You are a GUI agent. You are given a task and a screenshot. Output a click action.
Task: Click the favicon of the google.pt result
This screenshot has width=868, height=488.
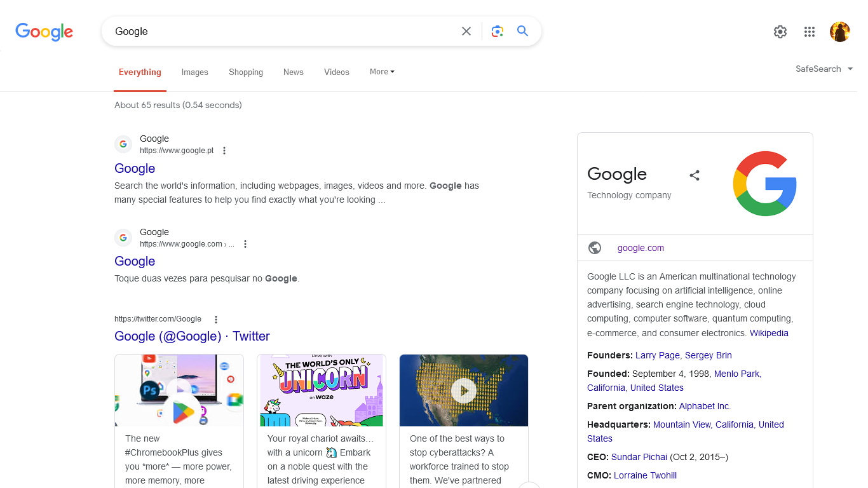pos(123,144)
